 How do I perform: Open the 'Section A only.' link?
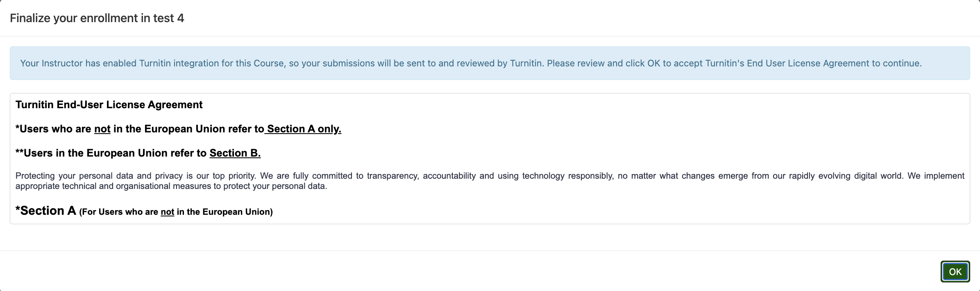[304, 129]
